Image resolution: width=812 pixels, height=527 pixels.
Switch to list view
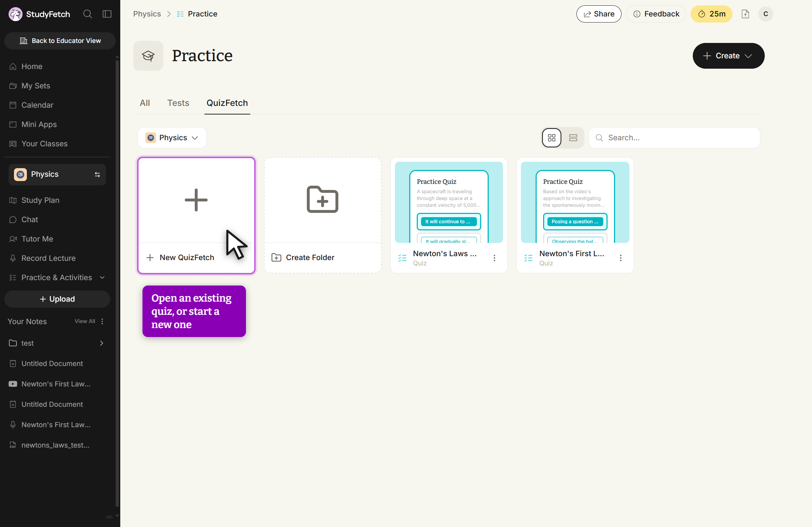(573, 138)
